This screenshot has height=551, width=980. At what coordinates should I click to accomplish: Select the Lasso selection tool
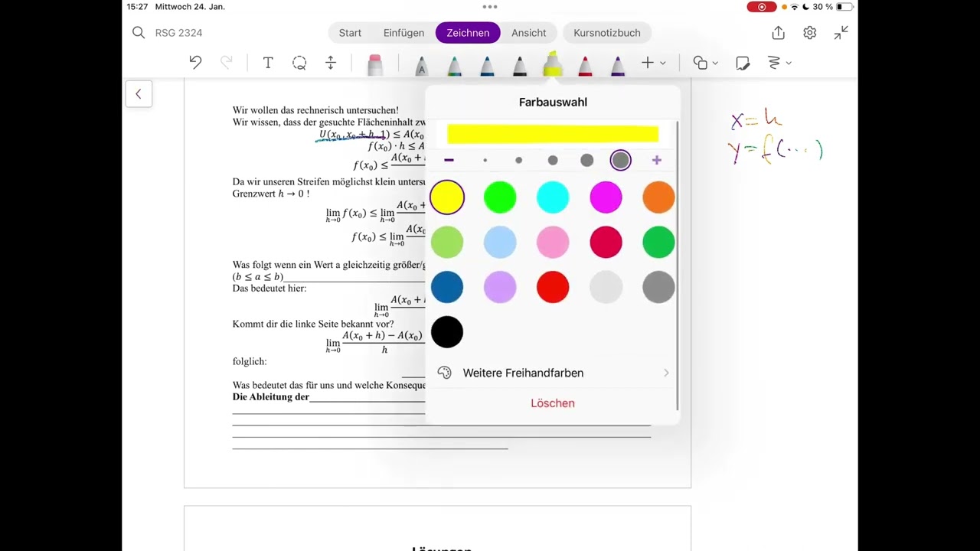[299, 63]
